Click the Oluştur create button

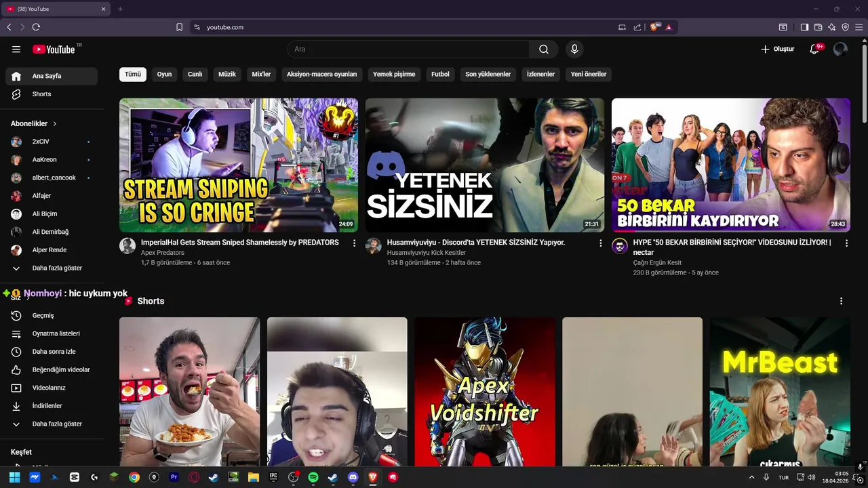[777, 49]
